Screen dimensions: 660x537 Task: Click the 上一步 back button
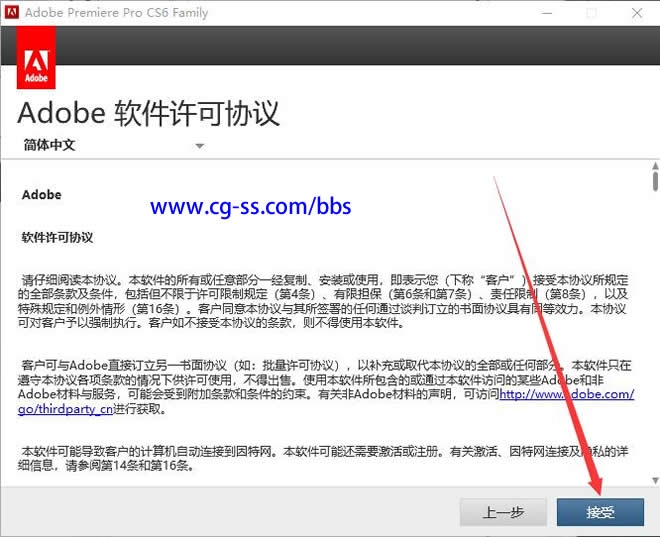pos(503,512)
